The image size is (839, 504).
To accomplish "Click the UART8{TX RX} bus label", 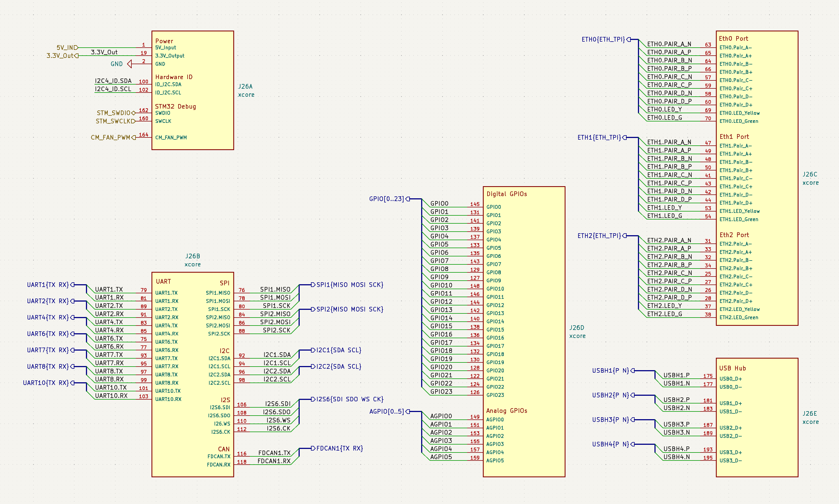I will (x=51, y=367).
